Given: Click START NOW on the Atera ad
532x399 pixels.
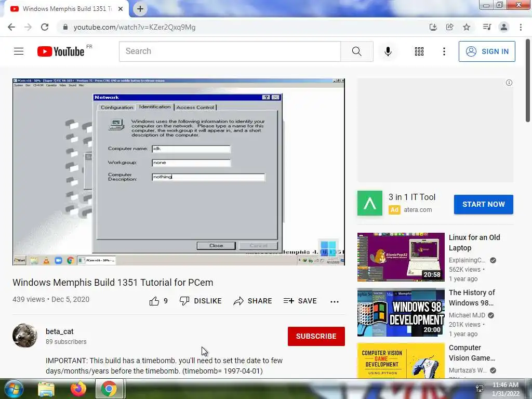Looking at the screenshot, I should click(x=484, y=204).
